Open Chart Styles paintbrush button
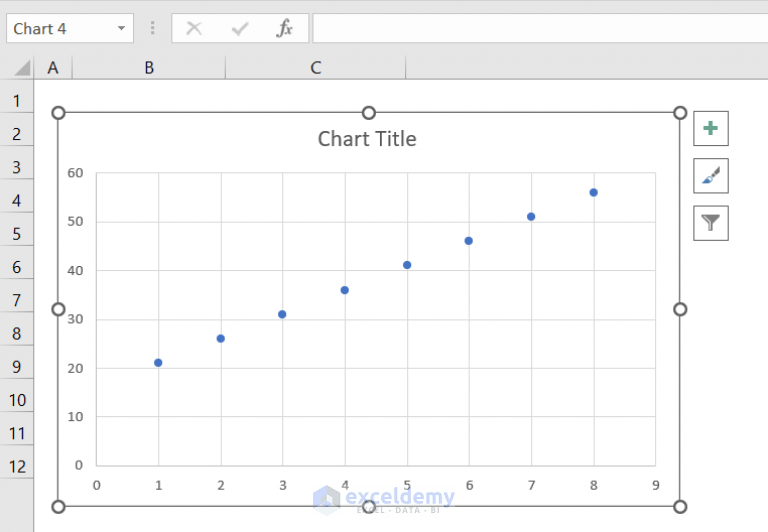Image resolution: width=768 pixels, height=532 pixels. [711, 176]
